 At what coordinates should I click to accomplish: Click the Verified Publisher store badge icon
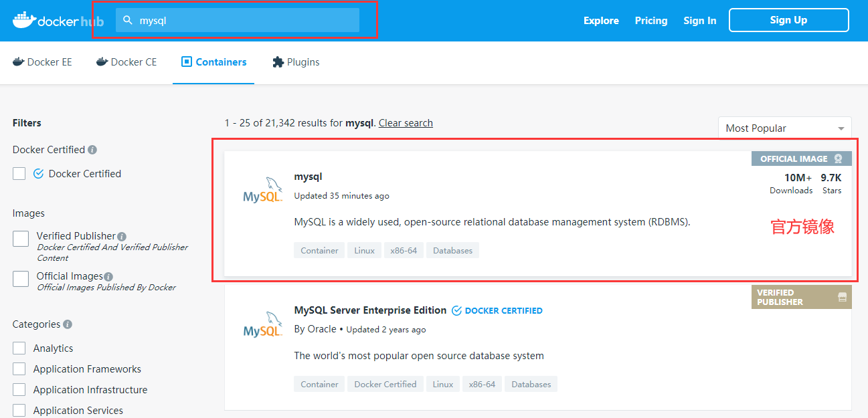click(843, 297)
